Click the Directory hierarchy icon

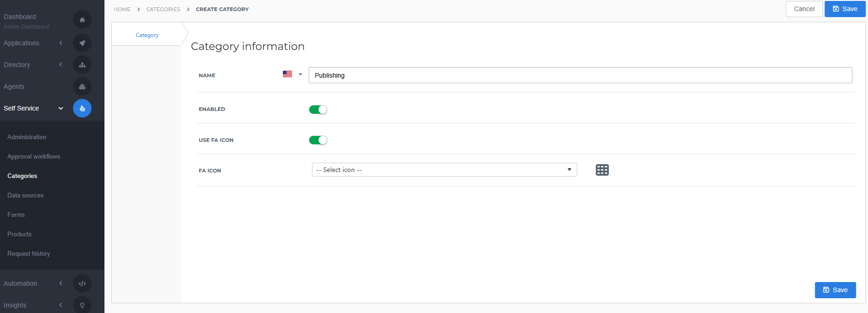(82, 65)
